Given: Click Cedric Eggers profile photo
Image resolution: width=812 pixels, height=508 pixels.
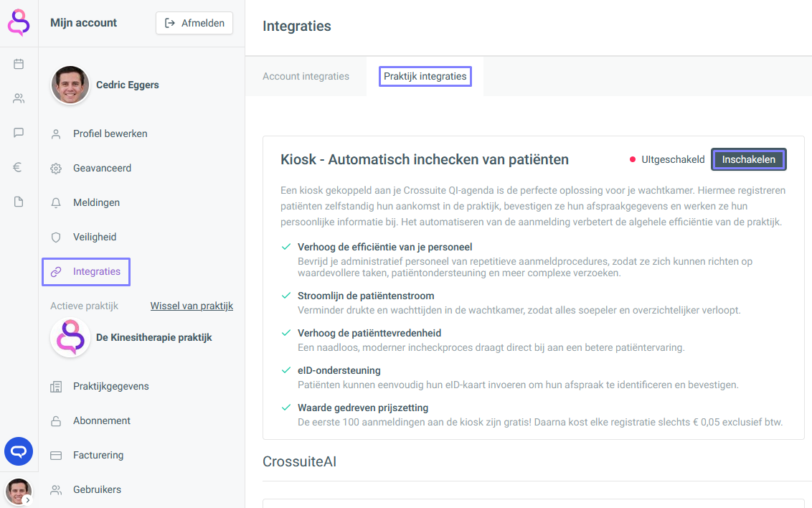Looking at the screenshot, I should click(x=70, y=85).
